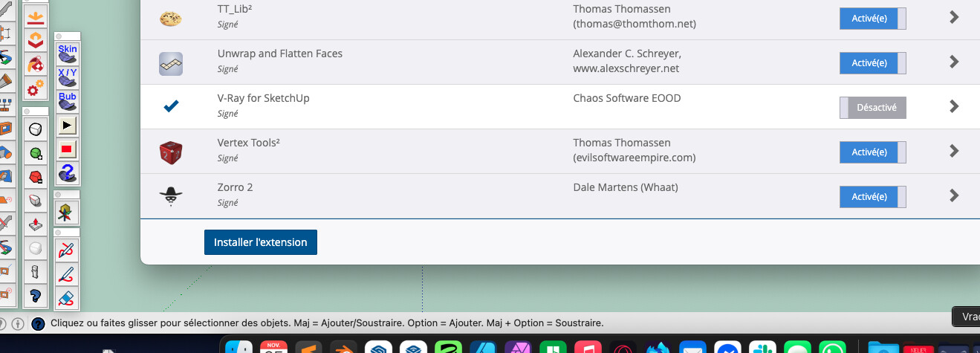Disable the TT_Lib² extension toggle
The height and width of the screenshot is (353, 980).
[873, 19]
